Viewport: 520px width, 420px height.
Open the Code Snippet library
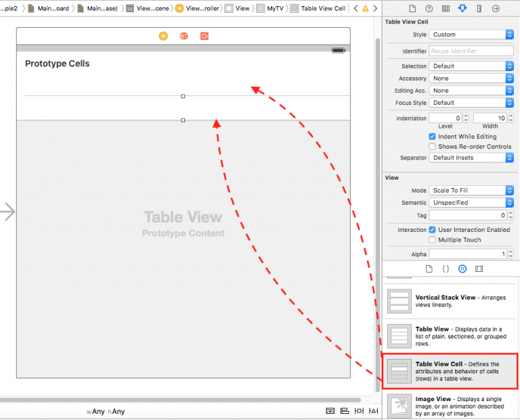click(446, 269)
